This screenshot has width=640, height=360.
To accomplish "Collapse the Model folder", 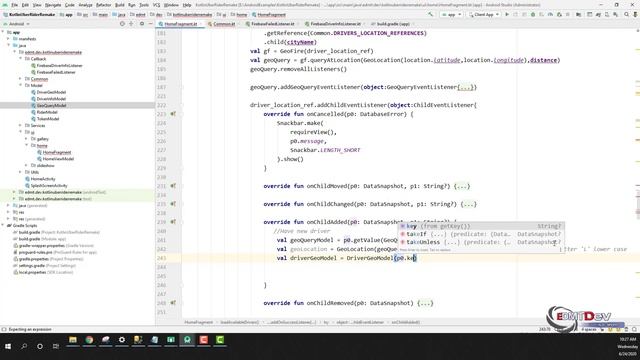I will (x=20, y=85).
